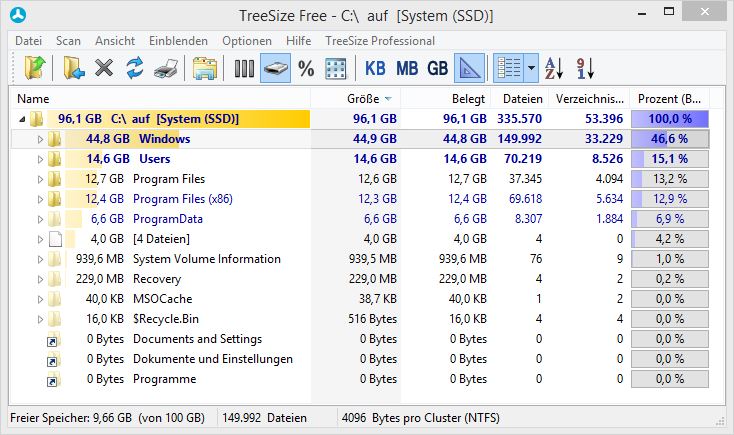This screenshot has width=734, height=435.
Task: Toggle the details columns view icon
Action: pos(508,68)
